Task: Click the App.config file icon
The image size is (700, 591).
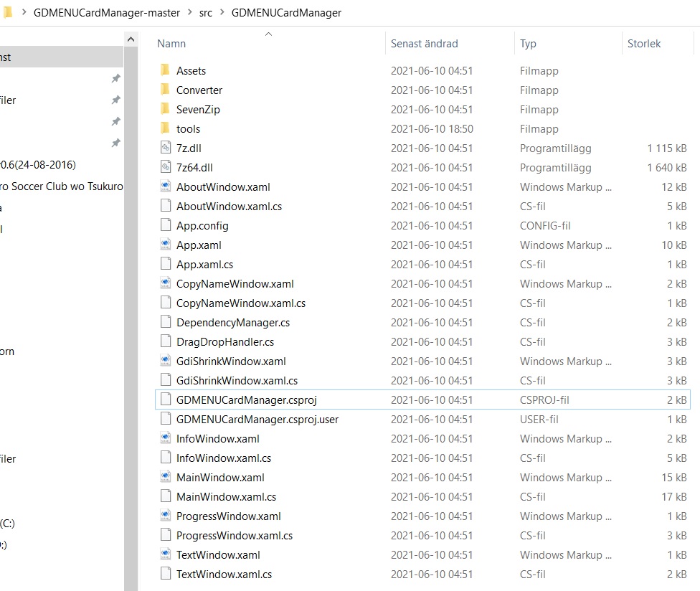Action: point(166,225)
